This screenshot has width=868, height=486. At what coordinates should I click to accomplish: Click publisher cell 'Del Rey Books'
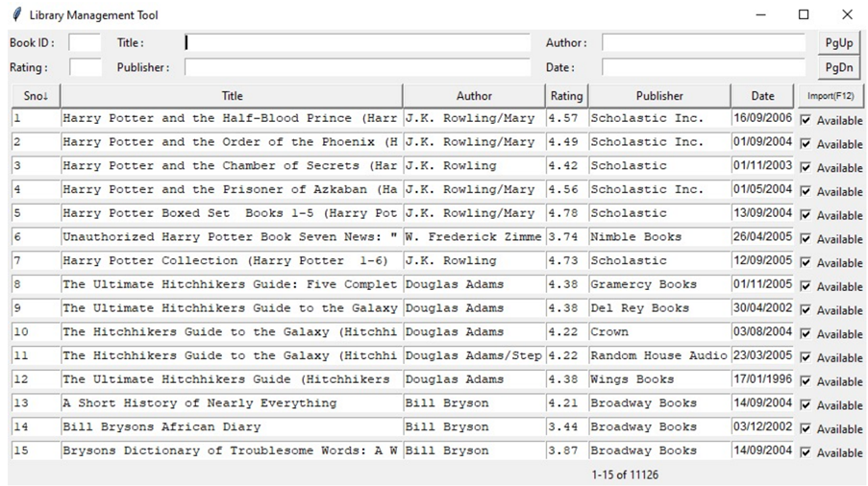point(659,308)
